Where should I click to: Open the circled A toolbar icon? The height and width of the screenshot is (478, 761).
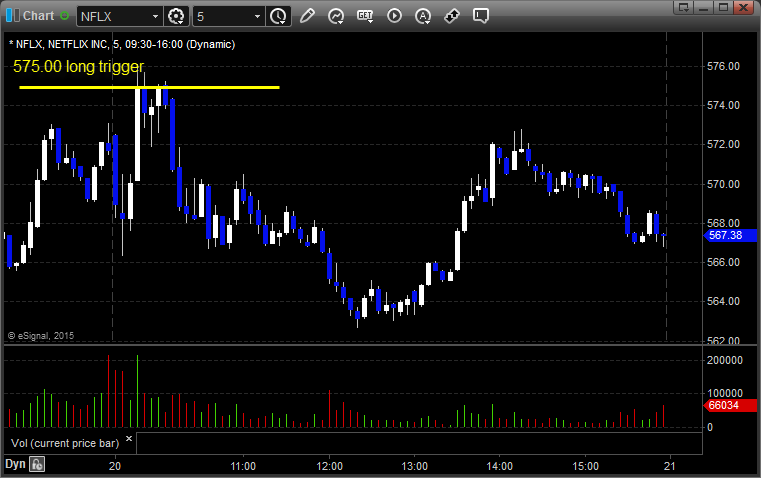click(x=423, y=16)
